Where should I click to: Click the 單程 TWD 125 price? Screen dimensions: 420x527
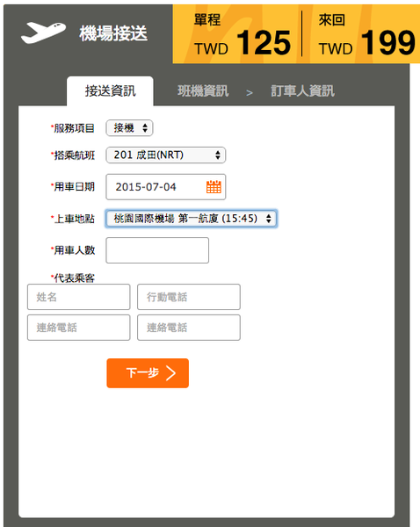click(243, 34)
